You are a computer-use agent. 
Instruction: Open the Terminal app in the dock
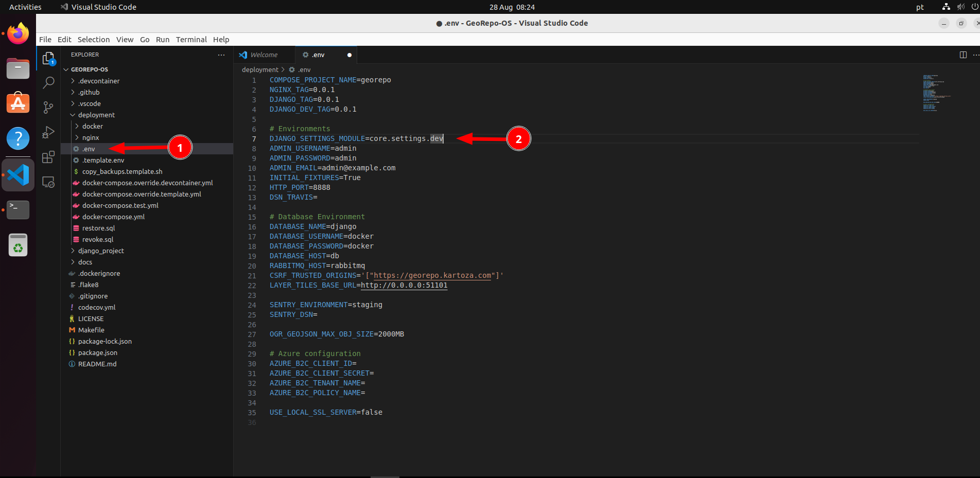point(18,210)
